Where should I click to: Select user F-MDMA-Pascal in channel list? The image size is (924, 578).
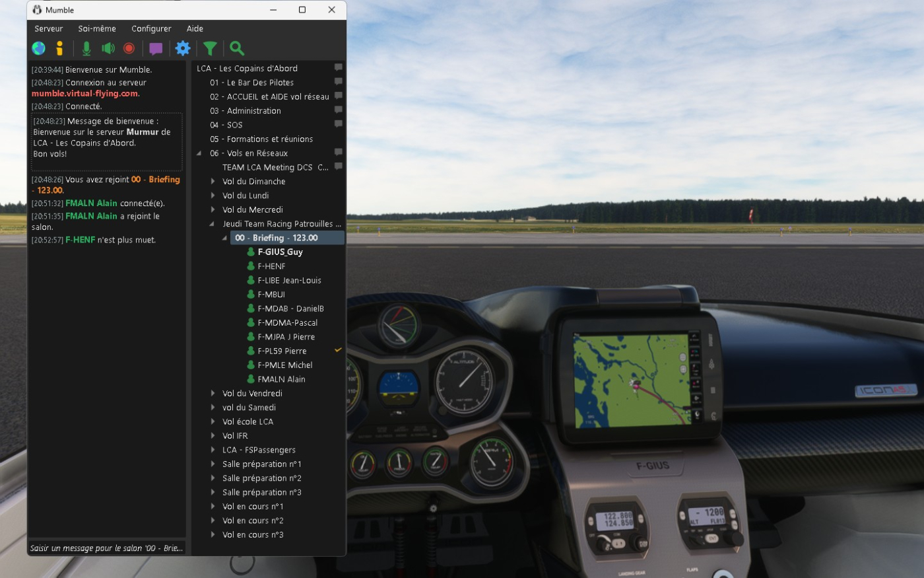[287, 322]
